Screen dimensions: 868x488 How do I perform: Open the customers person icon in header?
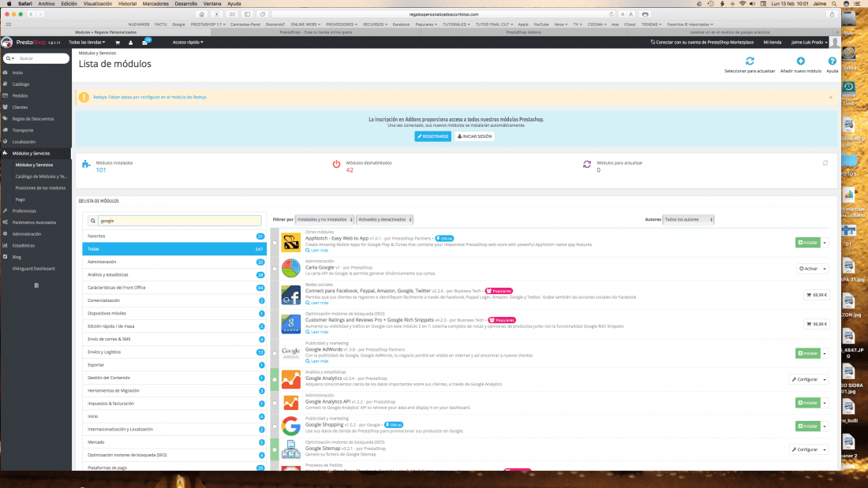(x=131, y=43)
